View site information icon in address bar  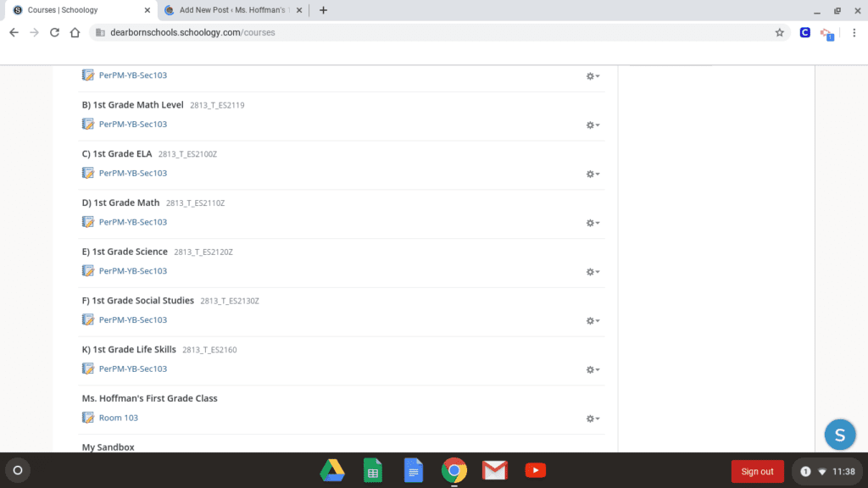click(x=100, y=33)
